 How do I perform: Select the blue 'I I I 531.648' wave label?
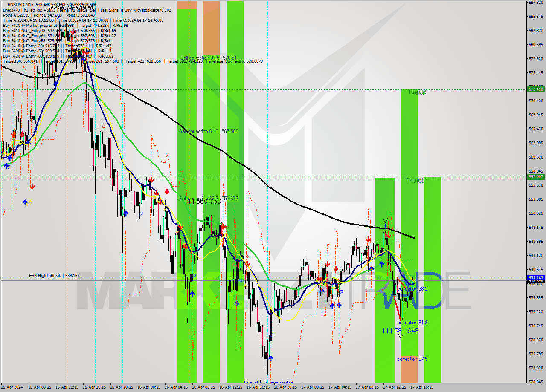click(x=401, y=331)
